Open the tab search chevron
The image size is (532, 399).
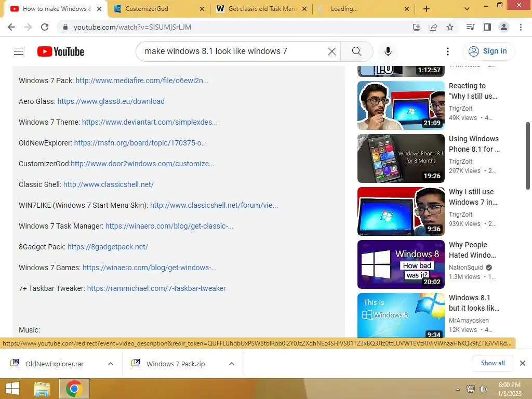[x=467, y=9]
